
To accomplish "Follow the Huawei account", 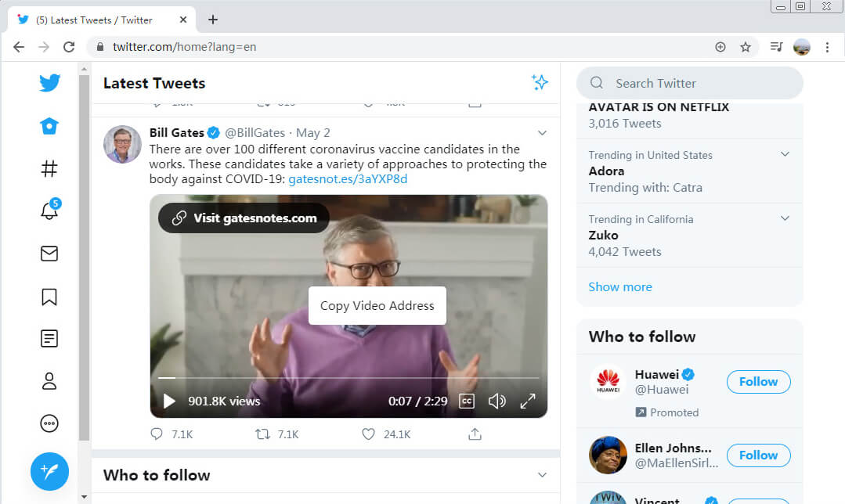I will (x=758, y=382).
